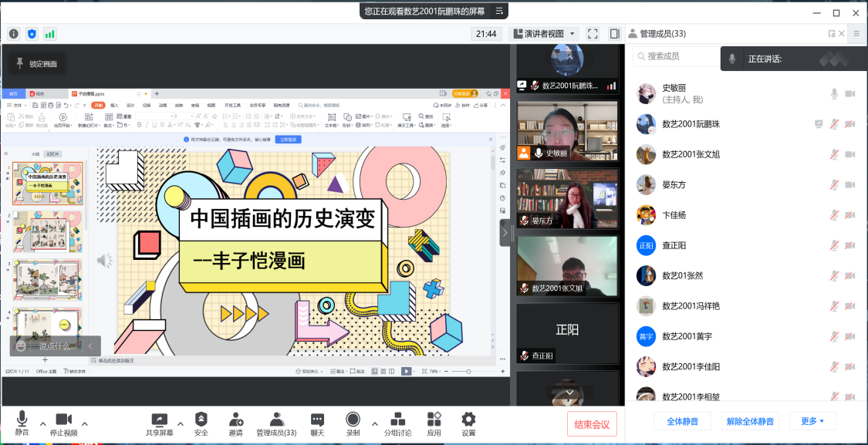The height and width of the screenshot is (445, 868).
Task: Open meeting 设置 settings
Action: pyautogui.click(x=469, y=424)
